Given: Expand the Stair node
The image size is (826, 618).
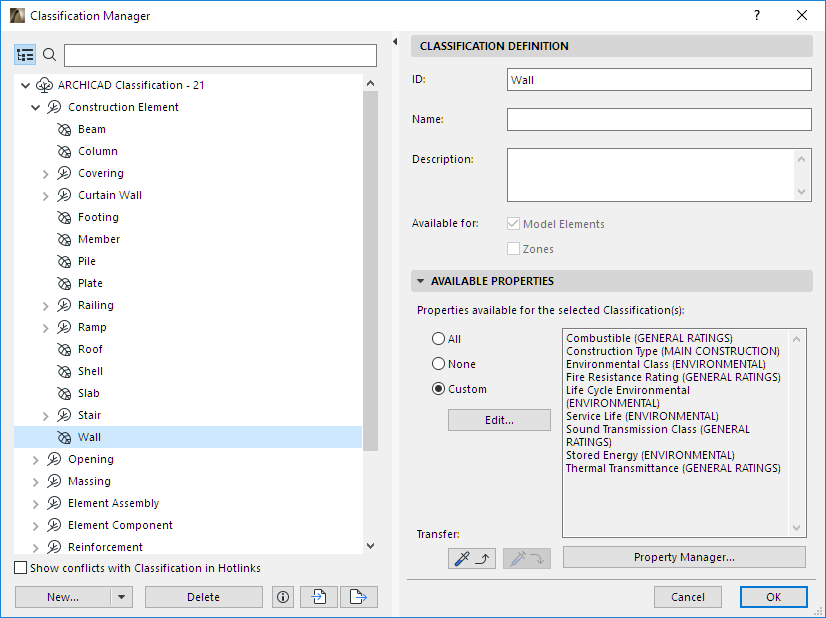Looking at the screenshot, I should pos(45,416).
